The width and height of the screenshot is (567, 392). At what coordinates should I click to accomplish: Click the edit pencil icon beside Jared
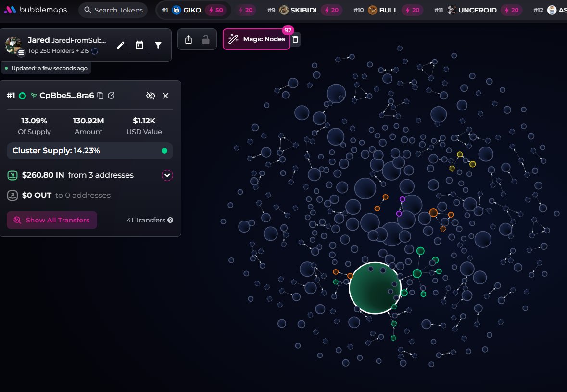coord(121,45)
